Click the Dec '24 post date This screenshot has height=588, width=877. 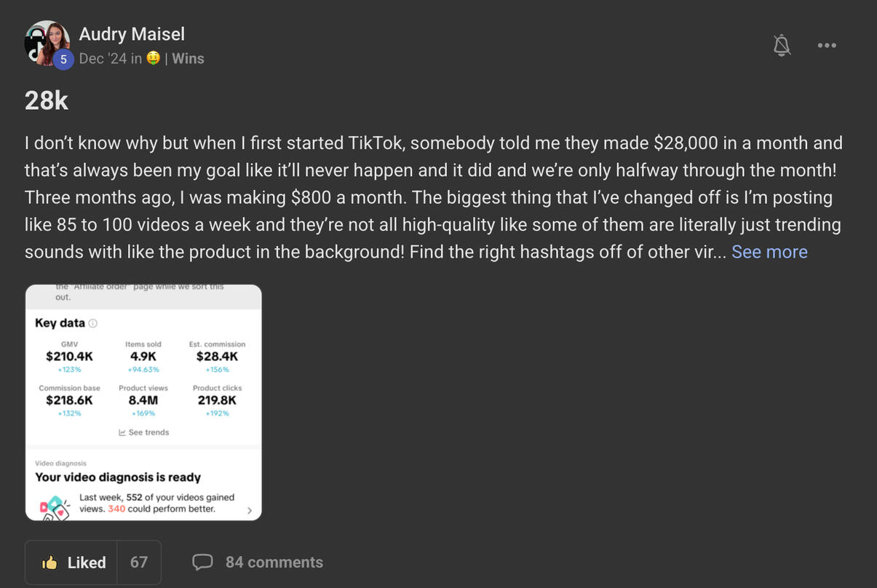103,59
